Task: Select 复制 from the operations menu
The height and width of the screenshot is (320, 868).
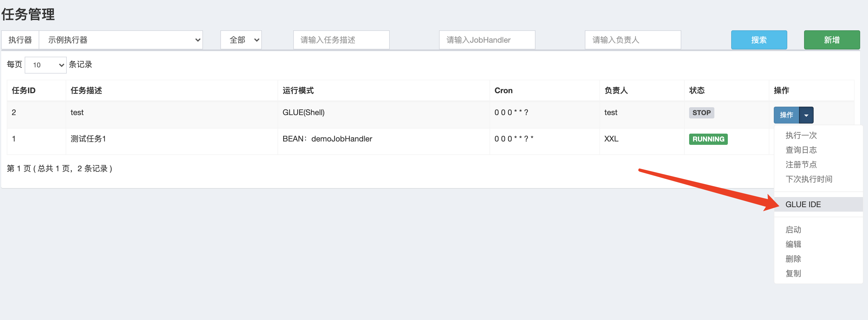Action: (793, 273)
